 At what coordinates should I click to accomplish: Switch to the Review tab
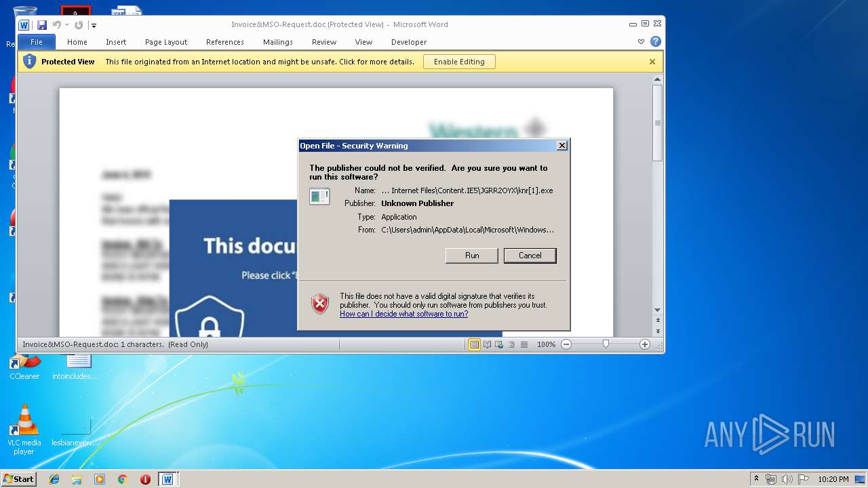324,42
